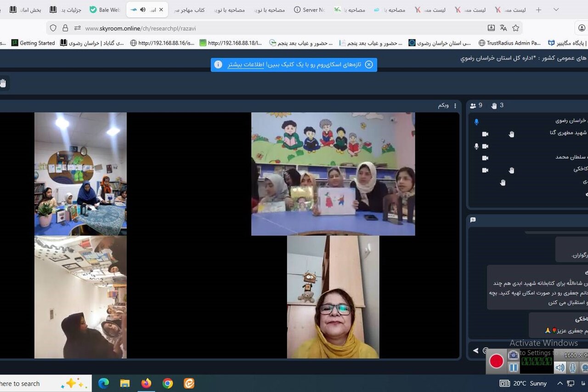Switch to the بخش امانت tab
Image resolution: width=588 pixels, height=392 pixels.
click(x=25, y=10)
